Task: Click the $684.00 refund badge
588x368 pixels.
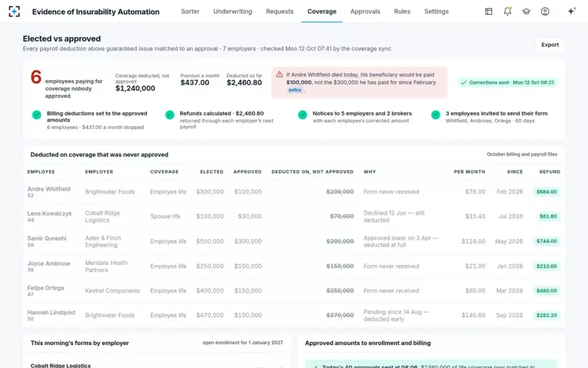Action: [547, 192]
